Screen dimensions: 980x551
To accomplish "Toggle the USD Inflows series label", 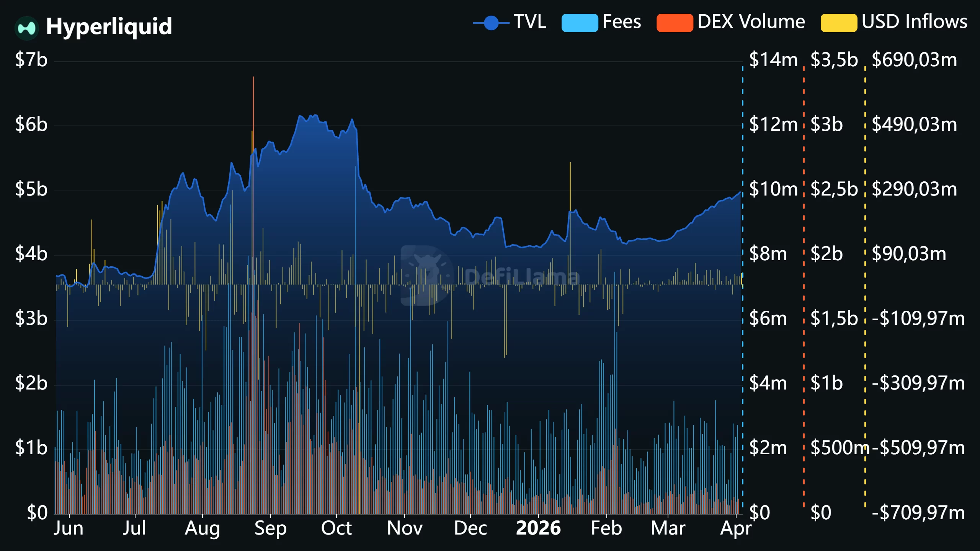I will click(915, 22).
